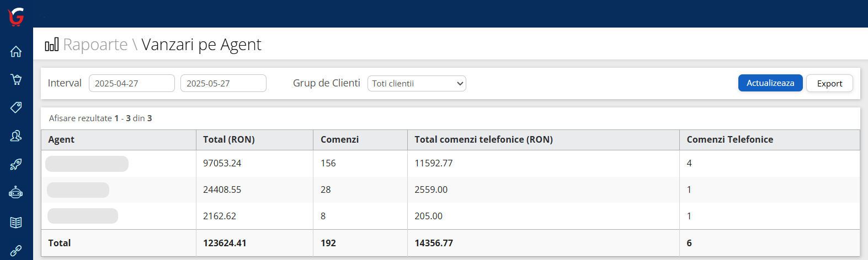This screenshot has width=868, height=260.
Task: Open the customers (people) sidebar icon
Action: click(x=16, y=136)
